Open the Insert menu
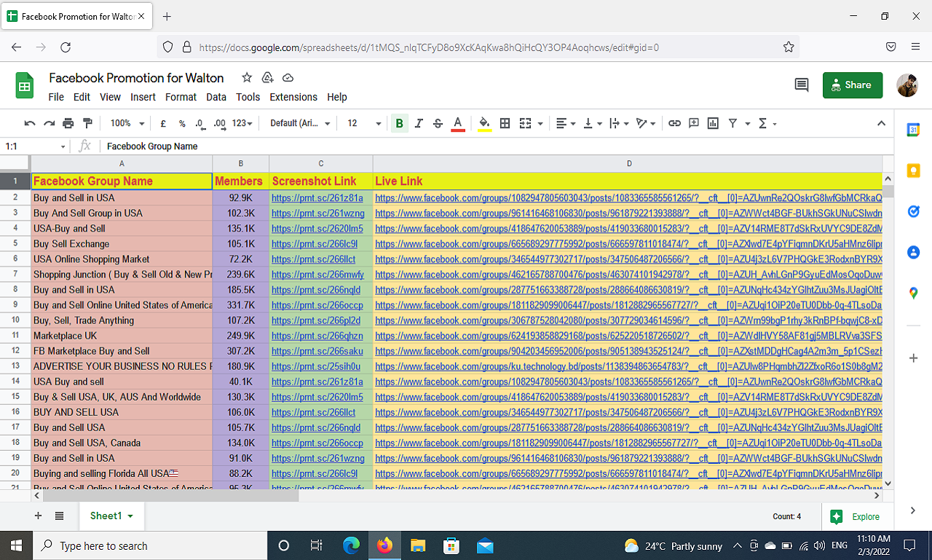Screen dimensions: 932x560 tap(143, 97)
